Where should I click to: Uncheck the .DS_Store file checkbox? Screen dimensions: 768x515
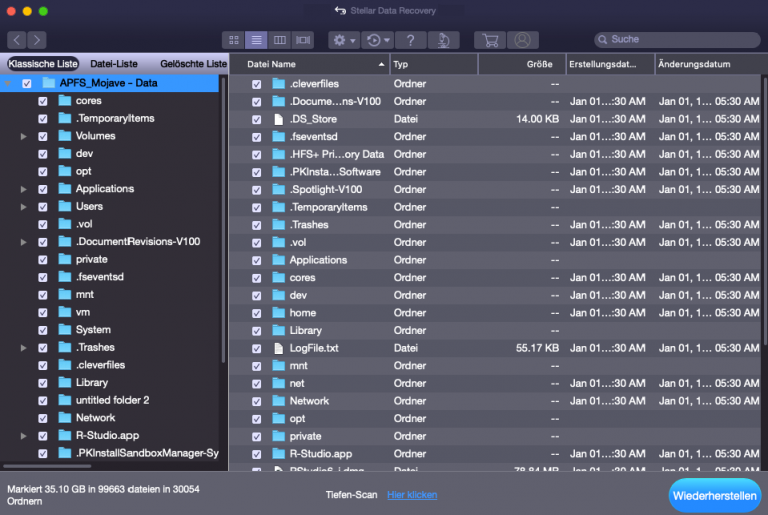click(x=256, y=120)
